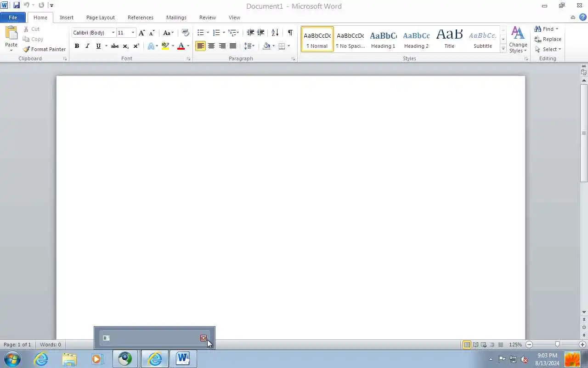The height and width of the screenshot is (368, 588).
Task: Apply the Heading 1 style
Action: click(383, 39)
